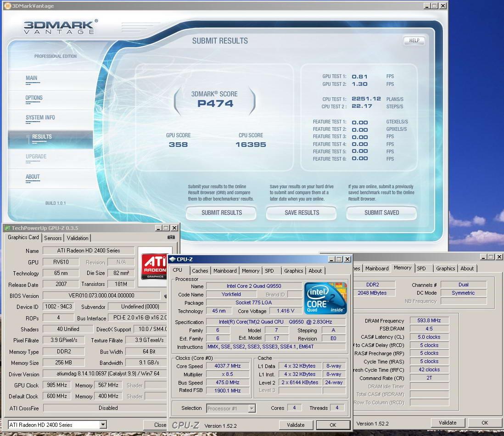Click the ATI Radeon Graphics logo
504x436 pixels.
point(155,267)
